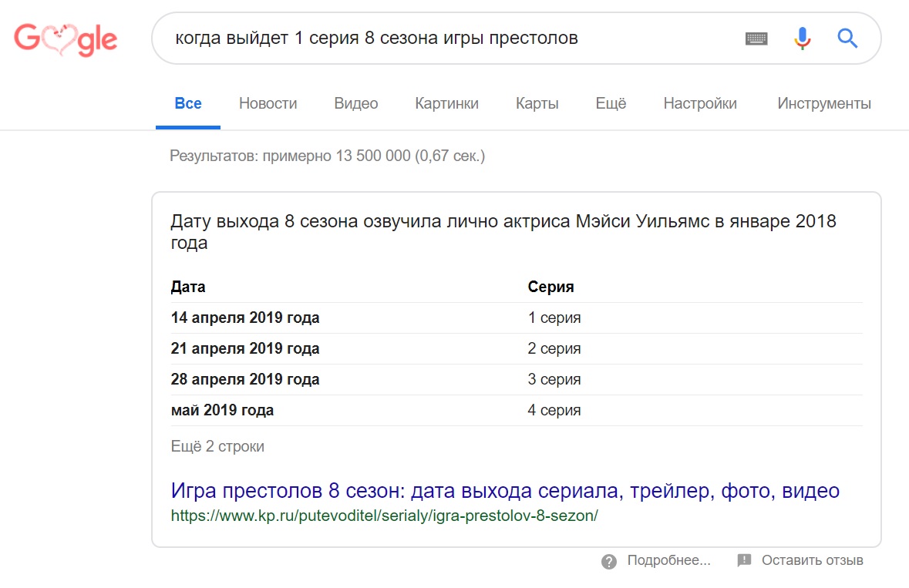Click the feedback flag icon by Оставить отзыв
909x588 pixels.
744,560
